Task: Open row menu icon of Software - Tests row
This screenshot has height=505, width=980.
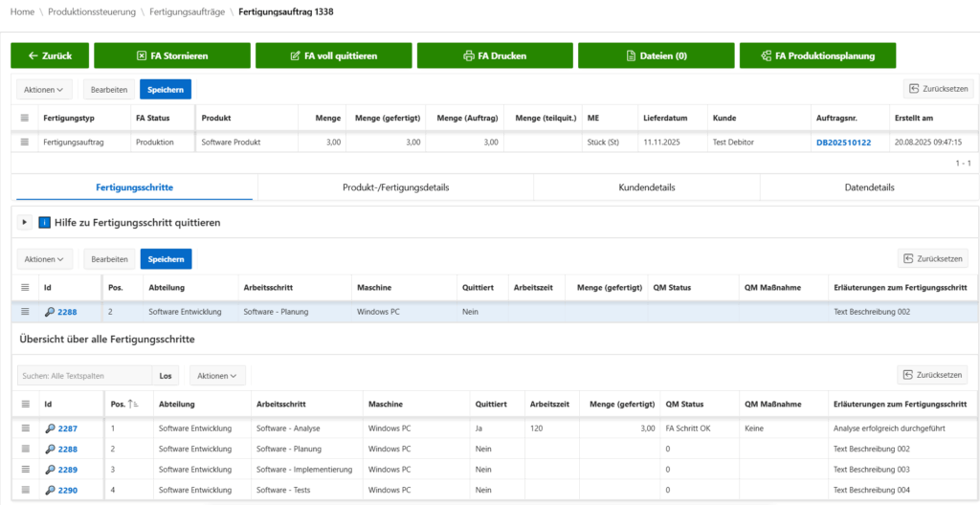Action: point(25,490)
